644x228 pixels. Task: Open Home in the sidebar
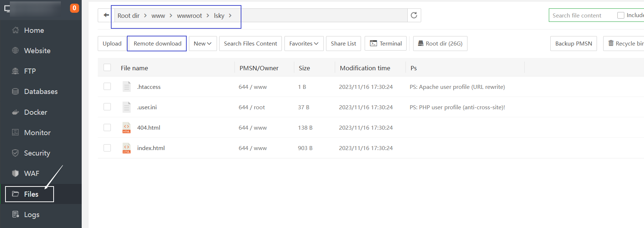tap(34, 30)
